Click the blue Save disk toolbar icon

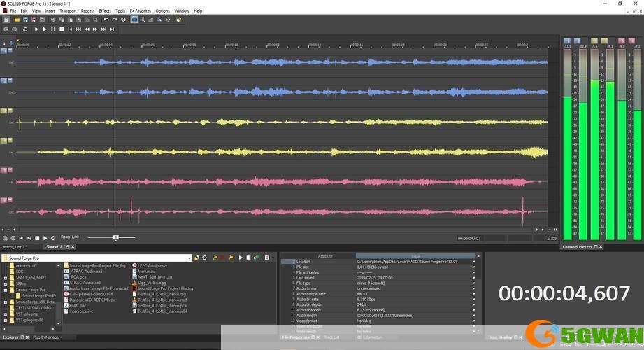pos(25,20)
